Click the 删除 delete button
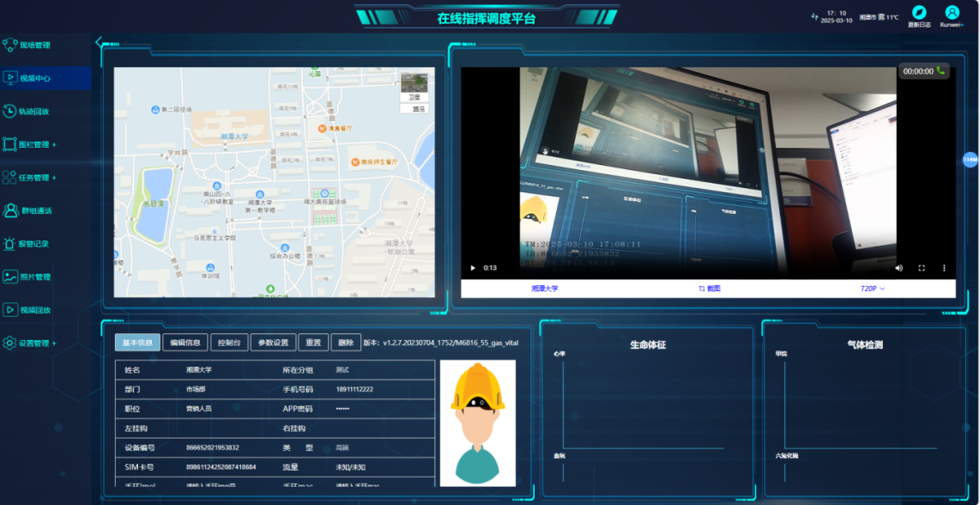The image size is (980, 505). [345, 343]
